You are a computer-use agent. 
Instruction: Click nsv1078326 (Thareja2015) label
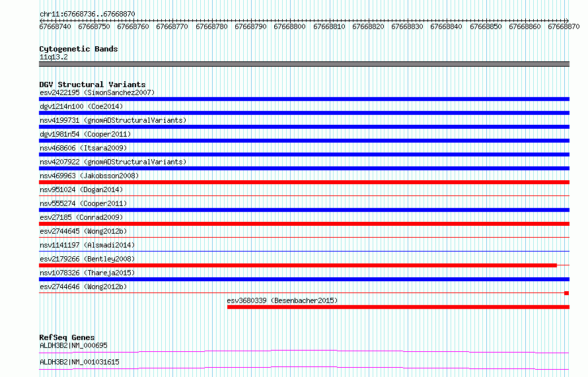pos(87,273)
